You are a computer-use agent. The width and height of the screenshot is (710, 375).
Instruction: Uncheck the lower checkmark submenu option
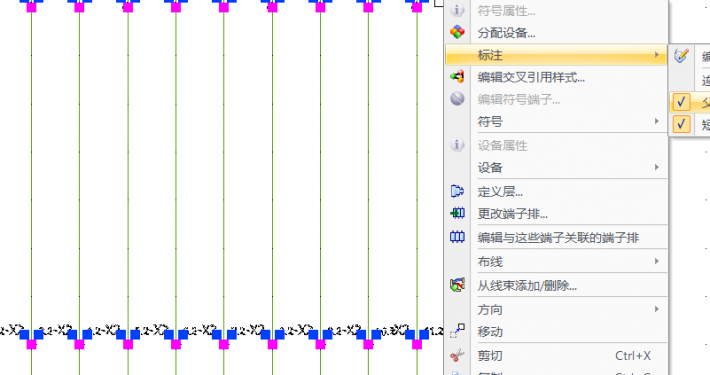tap(681, 124)
